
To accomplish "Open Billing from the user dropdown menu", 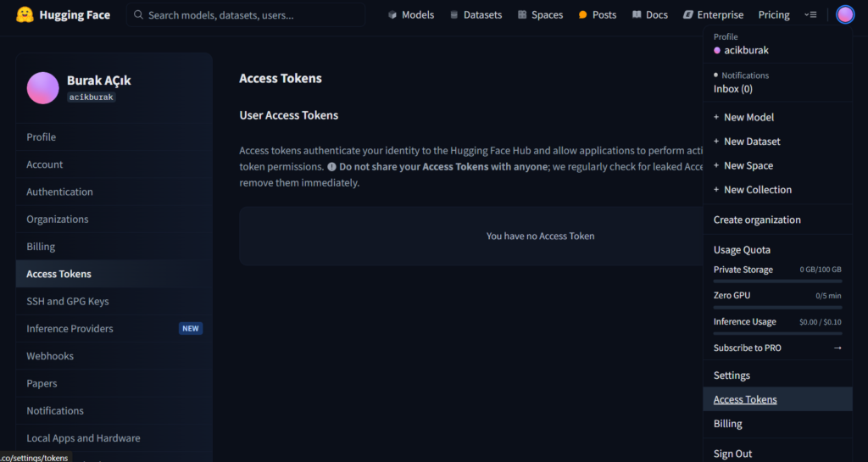I will click(x=777, y=424).
